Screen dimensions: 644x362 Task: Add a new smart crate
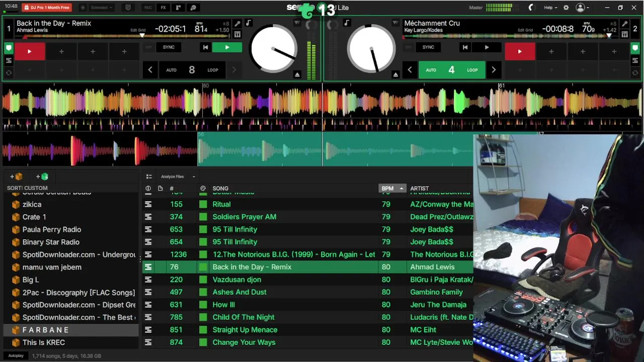pyautogui.click(x=42, y=176)
